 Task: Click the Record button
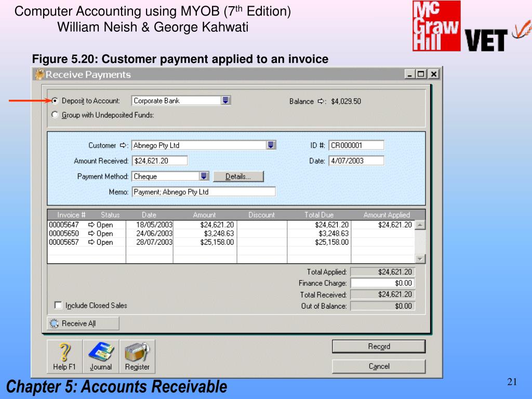point(379,347)
